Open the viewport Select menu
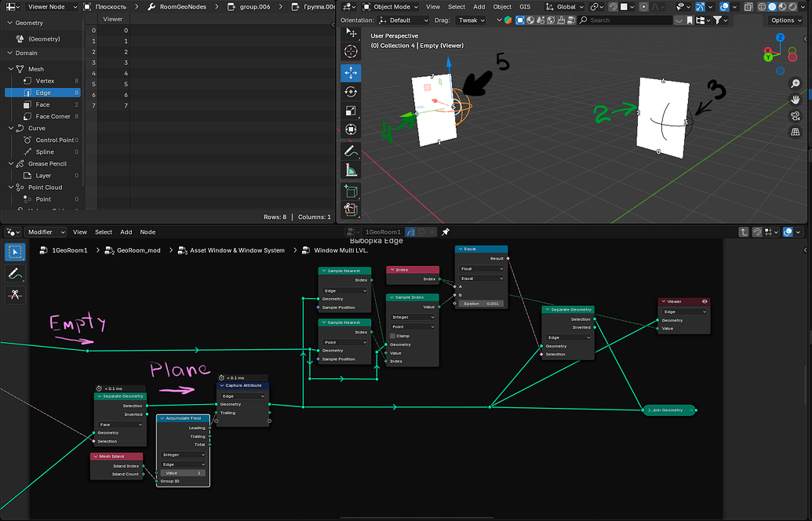812x521 pixels. point(457,7)
